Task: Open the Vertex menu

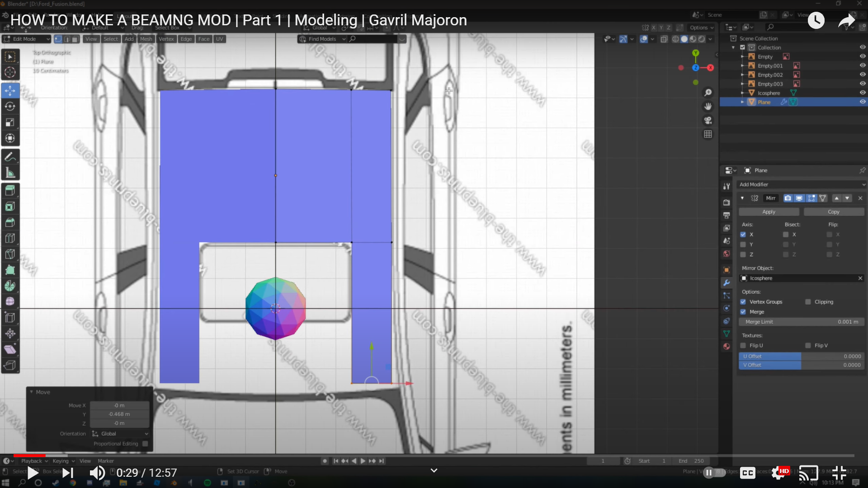Action: click(166, 39)
